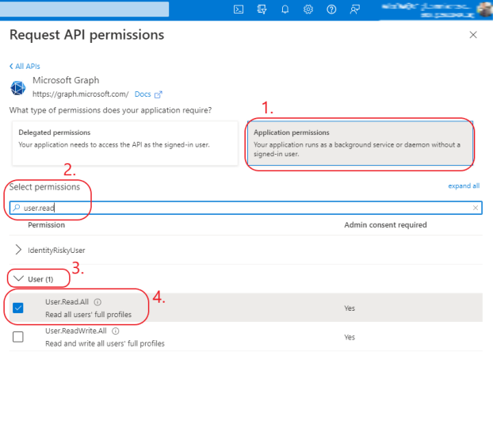The height and width of the screenshot is (448, 493).
Task: Expand the IdentityRiskyUser permission group
Action: click(19, 250)
